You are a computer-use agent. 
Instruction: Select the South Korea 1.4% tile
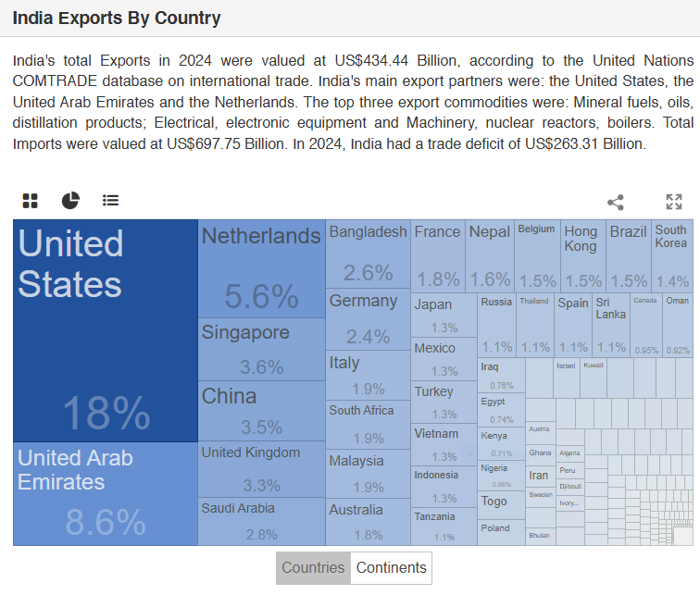coord(672,255)
